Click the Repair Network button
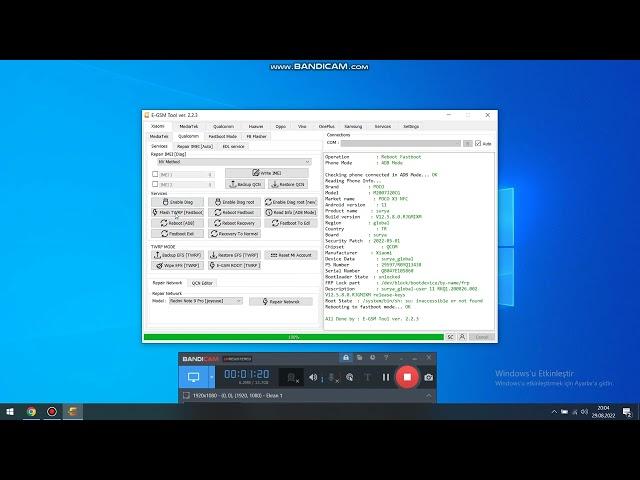640x480 pixels. point(281,302)
